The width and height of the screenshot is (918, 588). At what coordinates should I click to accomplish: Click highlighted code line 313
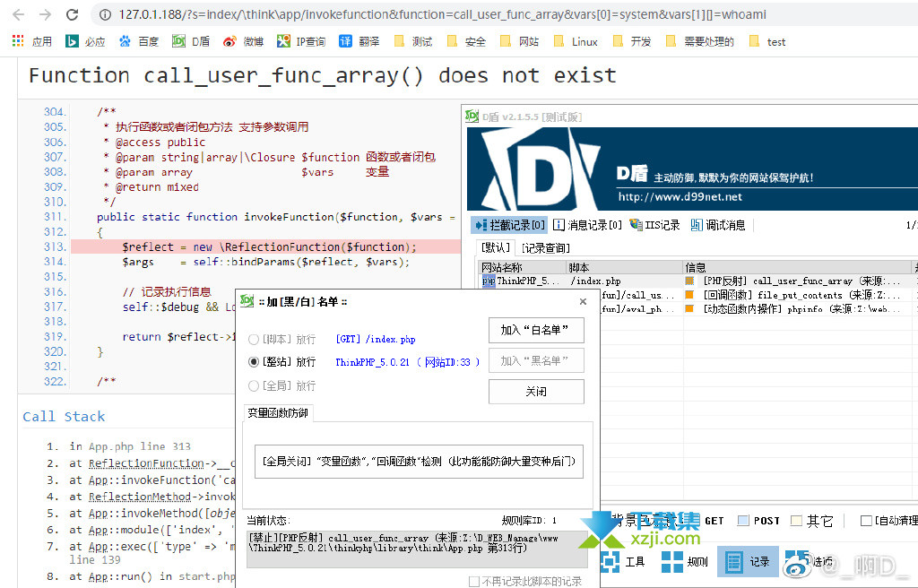265,246
